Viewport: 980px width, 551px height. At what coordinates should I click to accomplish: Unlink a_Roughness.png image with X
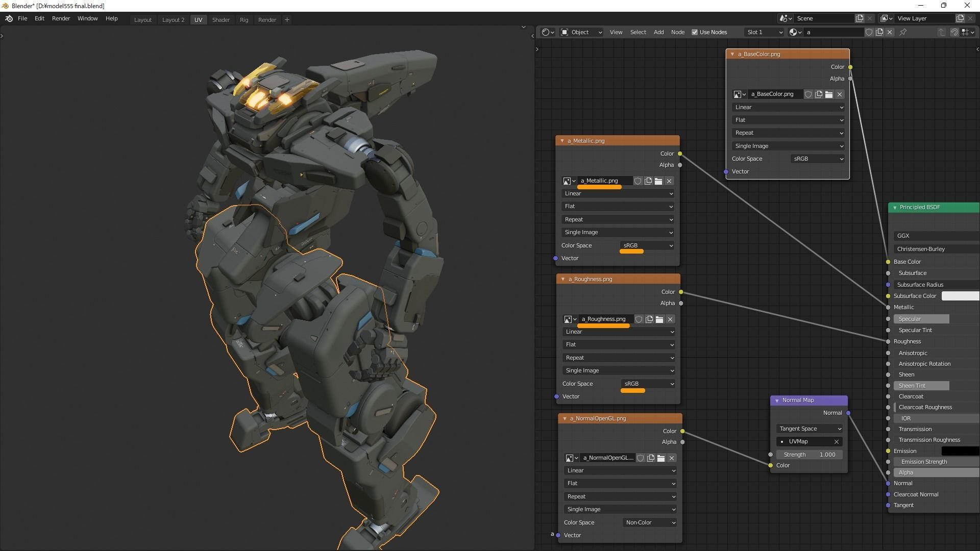click(670, 319)
